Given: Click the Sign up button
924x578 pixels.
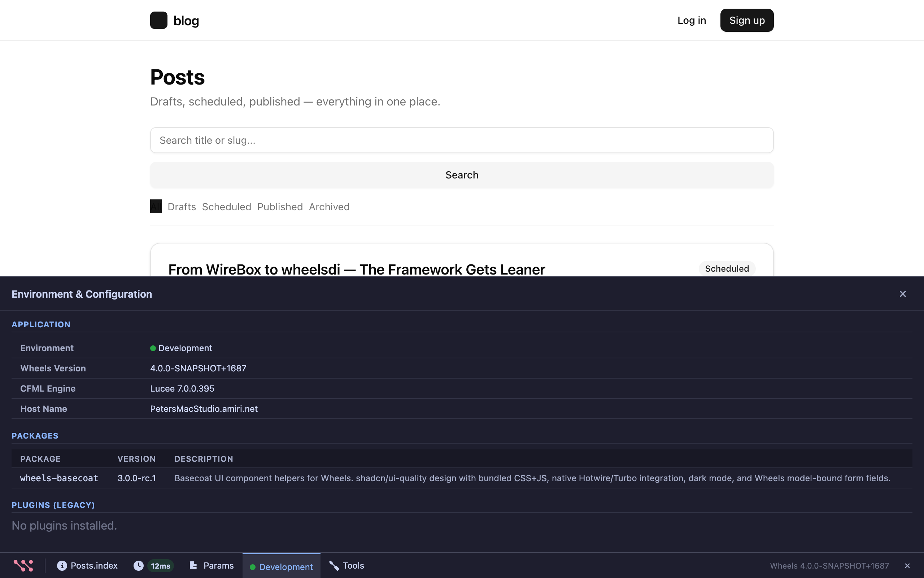Looking at the screenshot, I should pyautogui.click(x=747, y=20).
